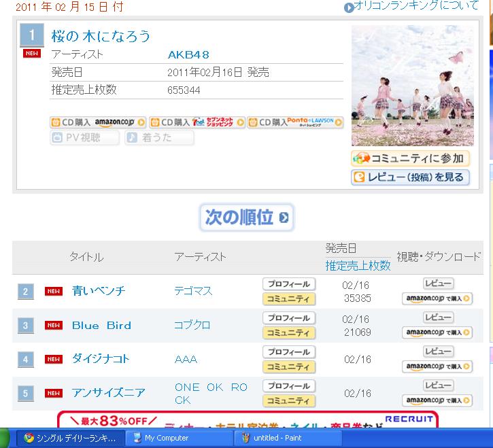Image resolution: width=493 pixels, height=448 pixels.
Task: Click the 655344 estimated sales figure
Action: [x=184, y=90]
